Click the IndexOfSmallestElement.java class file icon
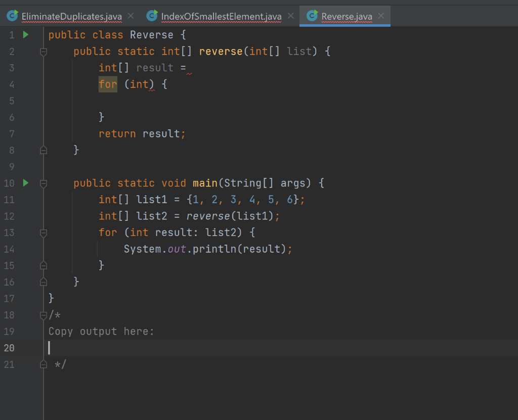 coord(152,16)
